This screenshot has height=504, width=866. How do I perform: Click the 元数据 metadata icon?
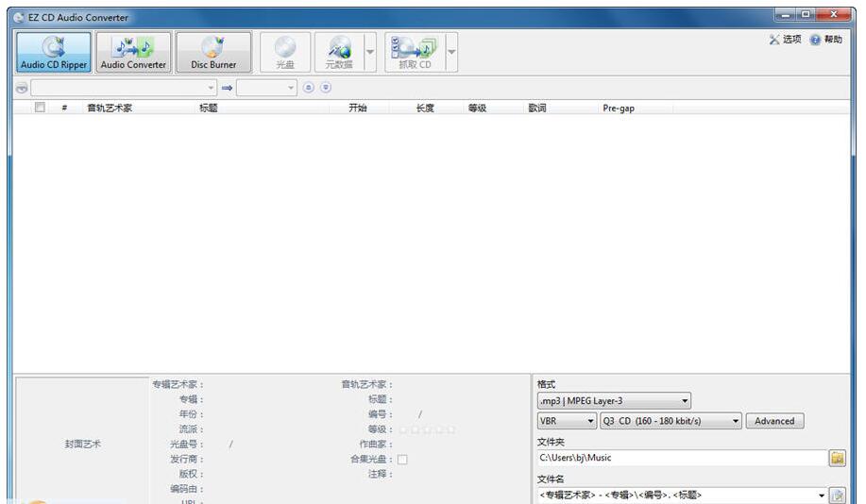pyautogui.click(x=338, y=53)
